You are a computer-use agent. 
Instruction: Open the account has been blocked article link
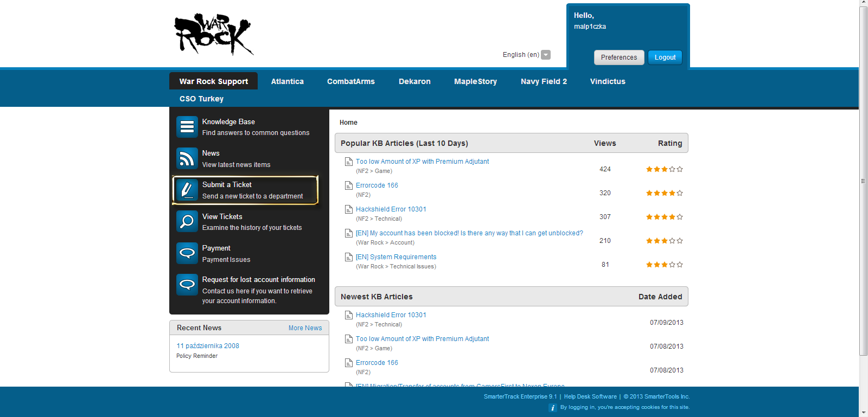coord(469,233)
